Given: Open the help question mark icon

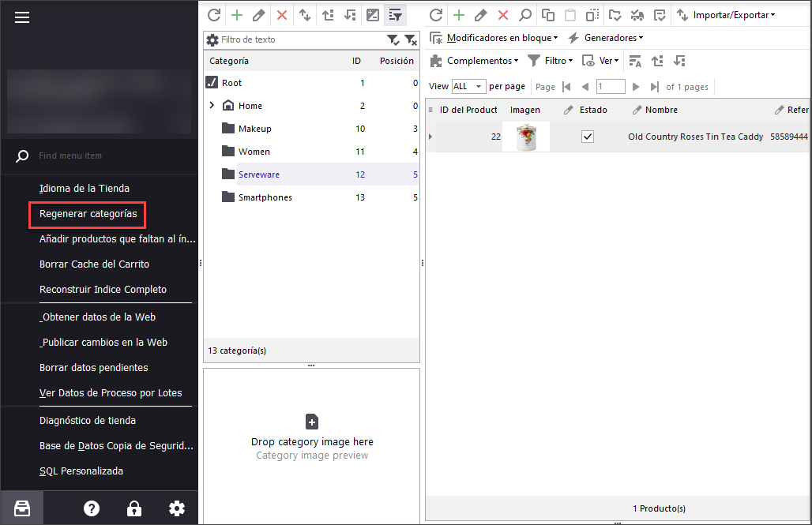Looking at the screenshot, I should [92, 508].
